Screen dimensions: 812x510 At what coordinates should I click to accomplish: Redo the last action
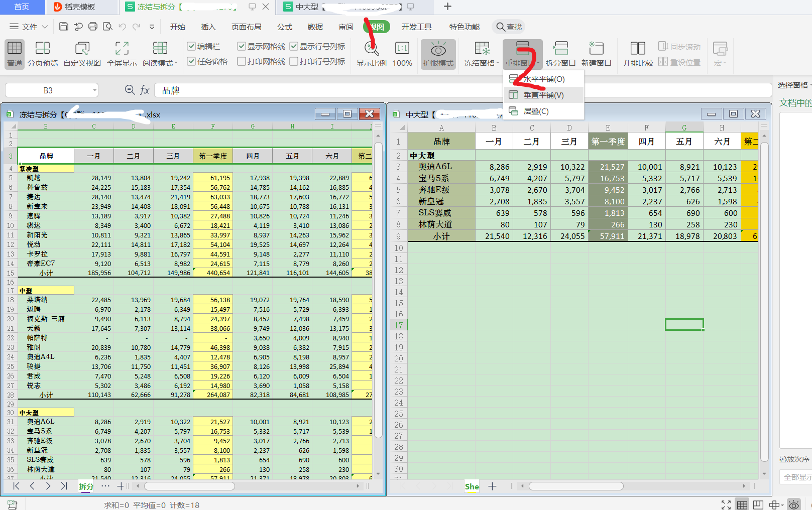coord(137,27)
